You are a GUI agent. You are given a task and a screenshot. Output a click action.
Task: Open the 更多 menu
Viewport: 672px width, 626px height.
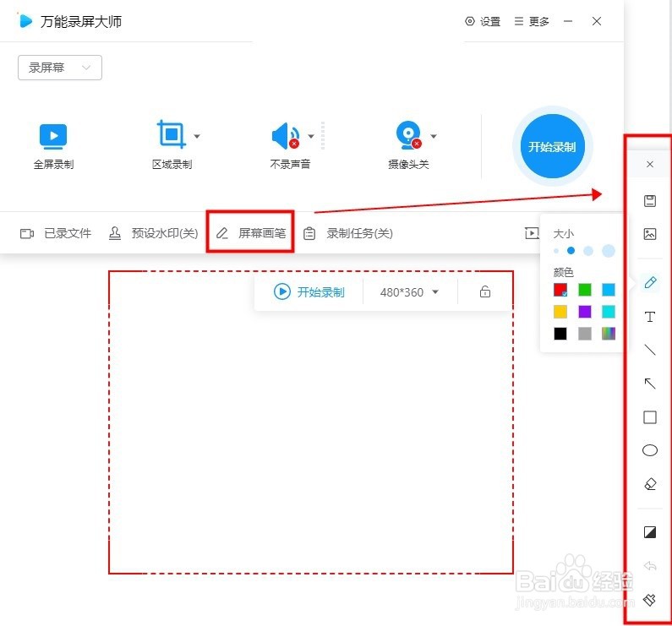532,21
